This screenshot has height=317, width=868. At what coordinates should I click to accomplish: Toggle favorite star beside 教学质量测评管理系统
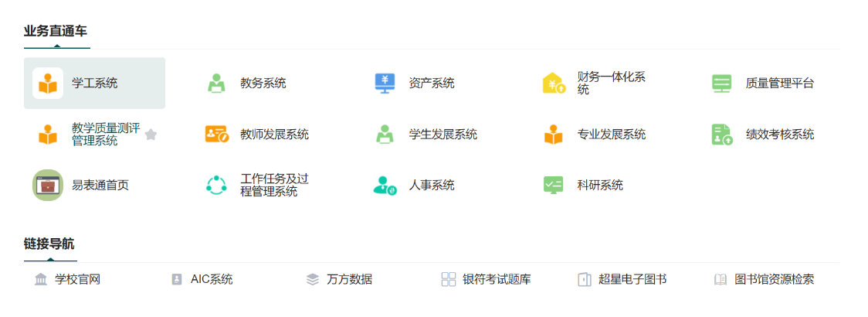[151, 135]
